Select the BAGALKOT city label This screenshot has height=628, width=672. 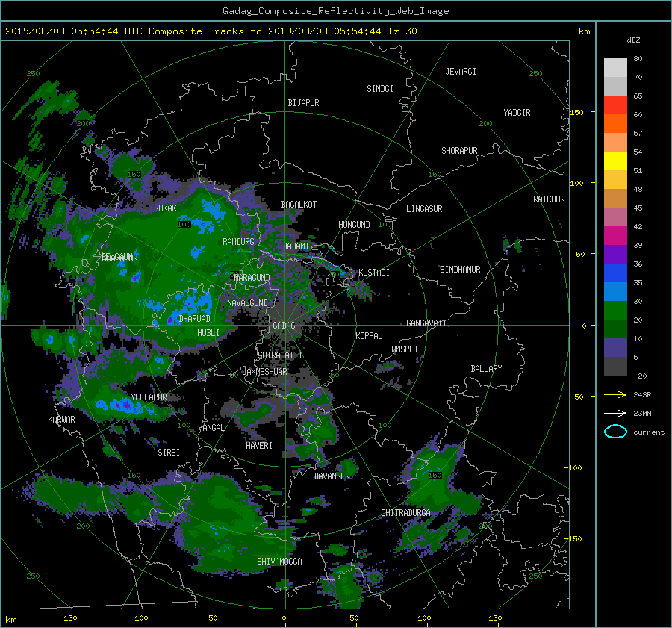[299, 205]
